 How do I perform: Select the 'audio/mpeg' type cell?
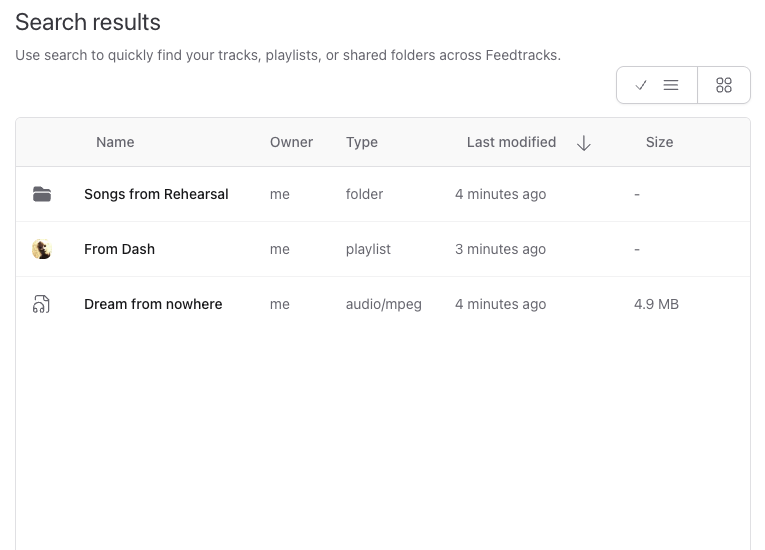coord(383,304)
